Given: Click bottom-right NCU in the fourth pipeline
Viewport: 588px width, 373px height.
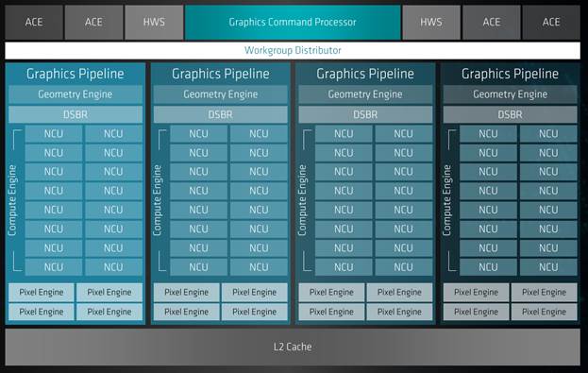Looking at the screenshot, I should coord(548,267).
